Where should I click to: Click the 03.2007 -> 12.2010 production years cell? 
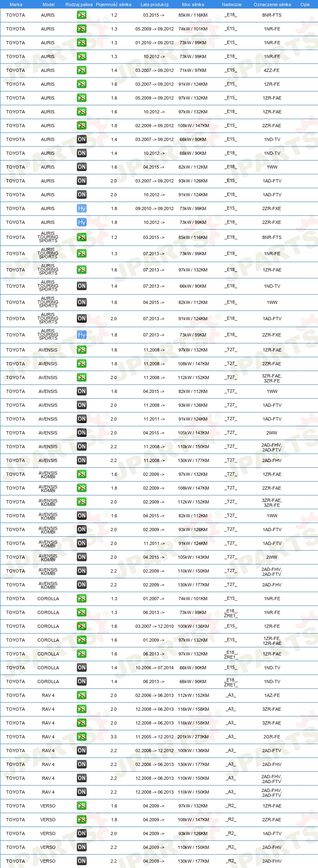tap(155, 626)
